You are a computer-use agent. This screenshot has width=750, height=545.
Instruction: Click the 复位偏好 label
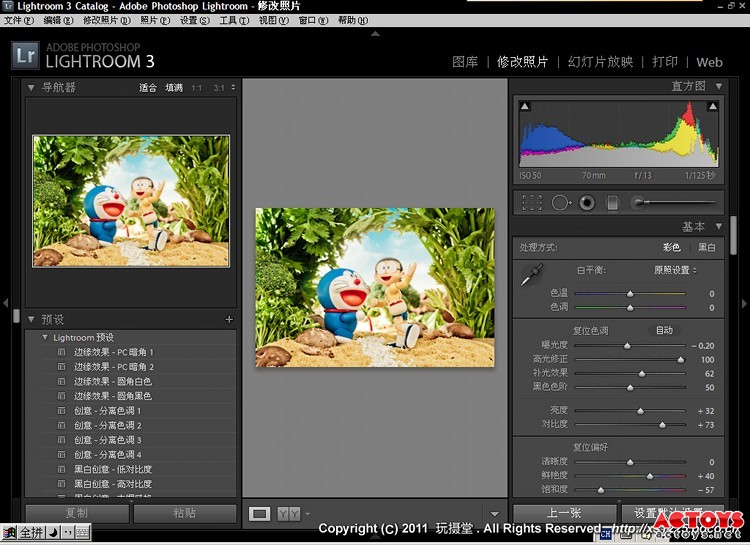click(x=591, y=447)
